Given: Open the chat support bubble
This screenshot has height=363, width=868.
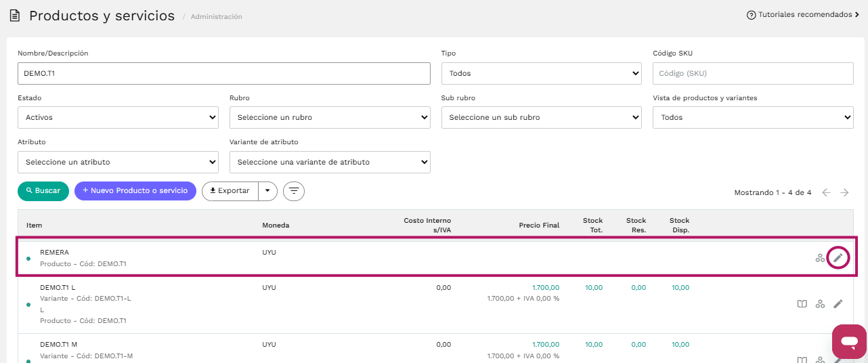Looking at the screenshot, I should (x=849, y=341).
